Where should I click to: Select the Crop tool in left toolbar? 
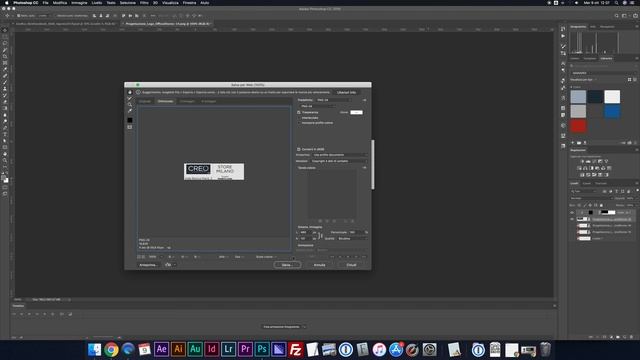coord(5,56)
